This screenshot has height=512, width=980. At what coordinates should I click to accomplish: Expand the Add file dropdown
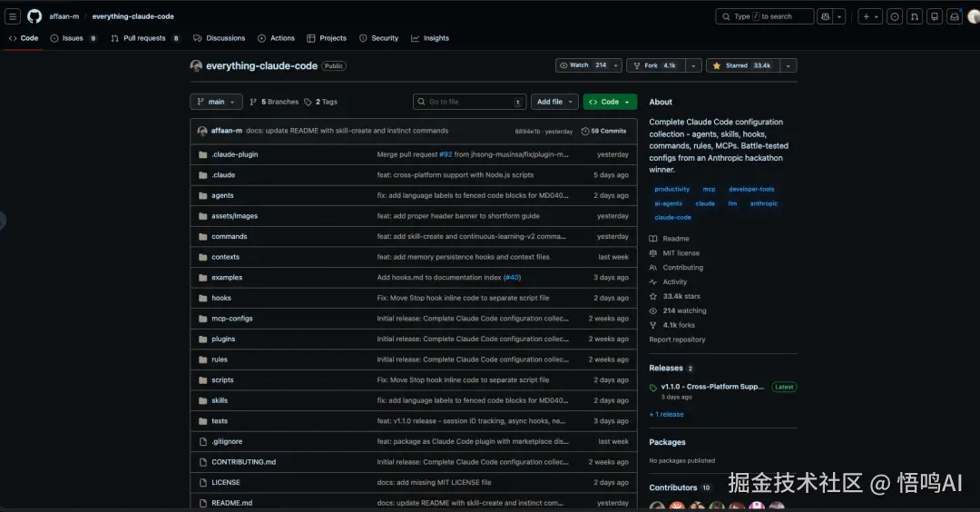pyautogui.click(x=555, y=102)
